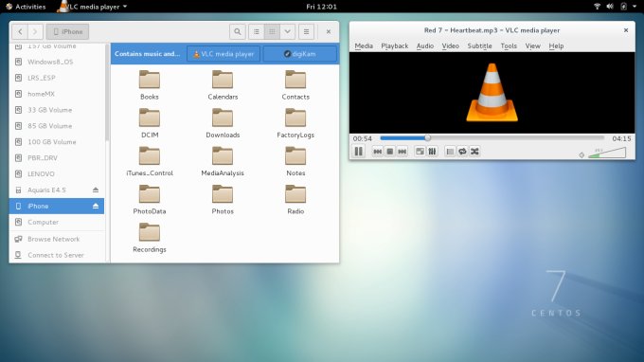Open the View menu in VLC
644x362 pixels.
[532, 46]
